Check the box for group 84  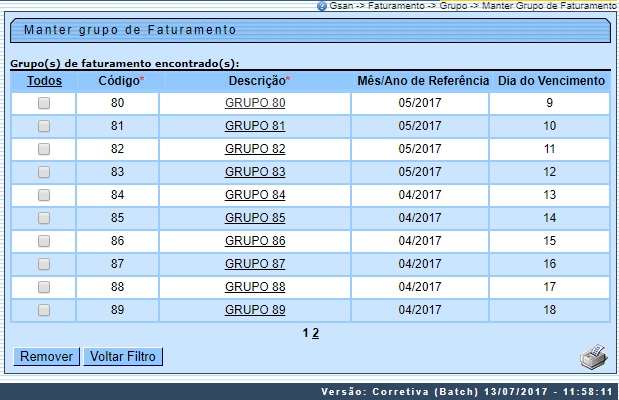44,195
